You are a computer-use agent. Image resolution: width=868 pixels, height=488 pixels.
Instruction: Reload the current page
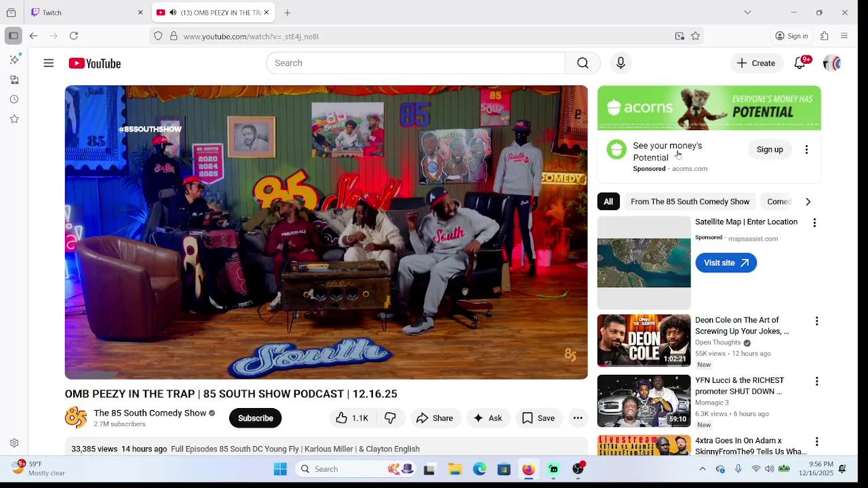(74, 36)
